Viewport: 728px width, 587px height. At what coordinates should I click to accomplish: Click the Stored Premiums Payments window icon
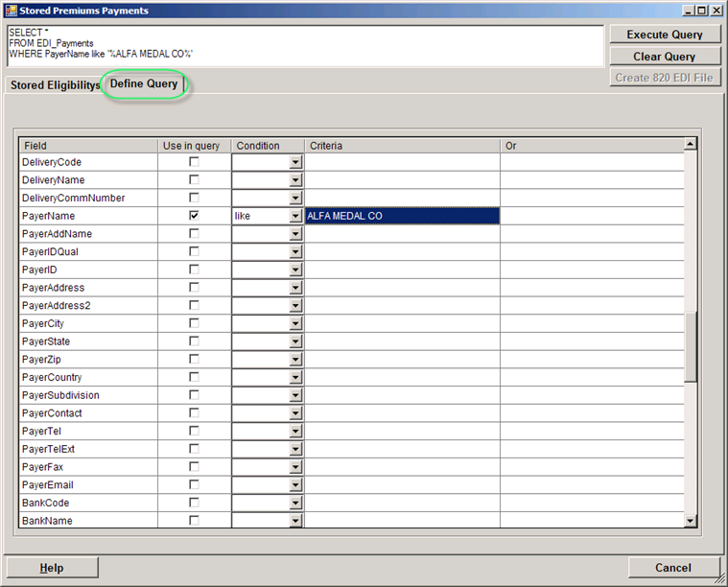10,11
